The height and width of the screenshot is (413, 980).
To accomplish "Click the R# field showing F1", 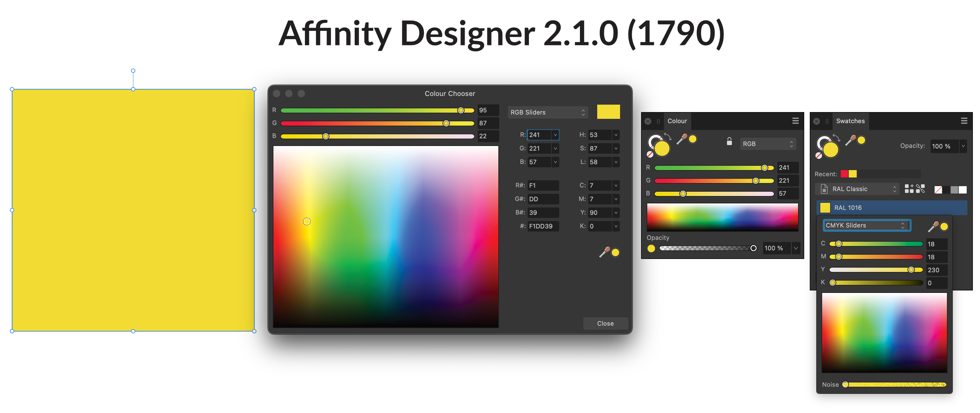I will [543, 186].
